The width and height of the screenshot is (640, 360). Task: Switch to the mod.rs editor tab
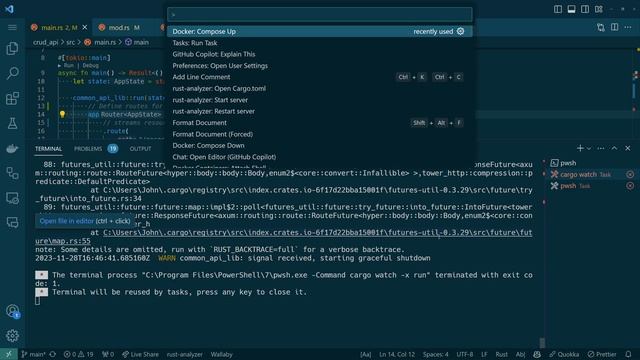(x=120, y=27)
